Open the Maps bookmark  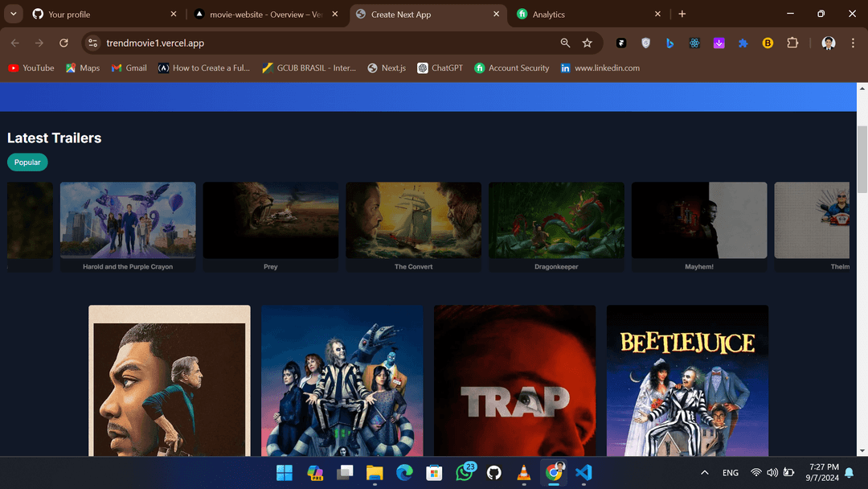click(x=83, y=68)
